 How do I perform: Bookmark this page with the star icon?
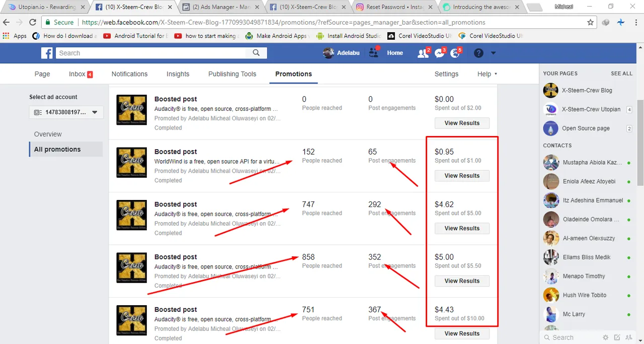click(x=590, y=22)
